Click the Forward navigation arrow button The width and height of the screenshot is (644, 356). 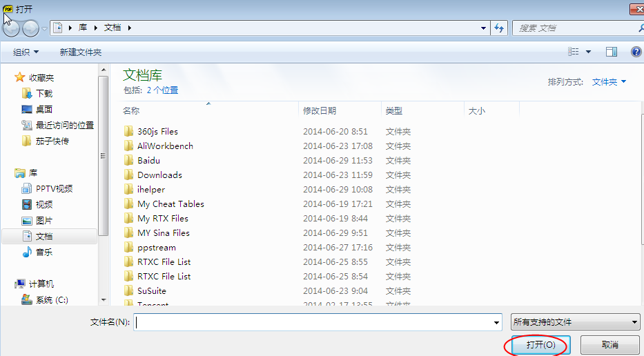30,28
